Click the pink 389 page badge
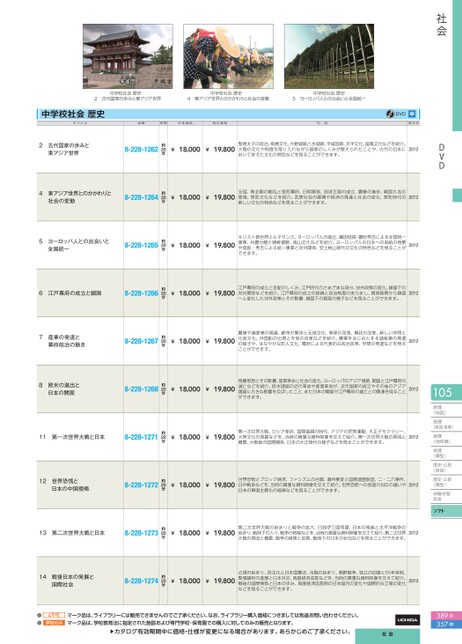This screenshot has width=462, height=644. point(445,616)
